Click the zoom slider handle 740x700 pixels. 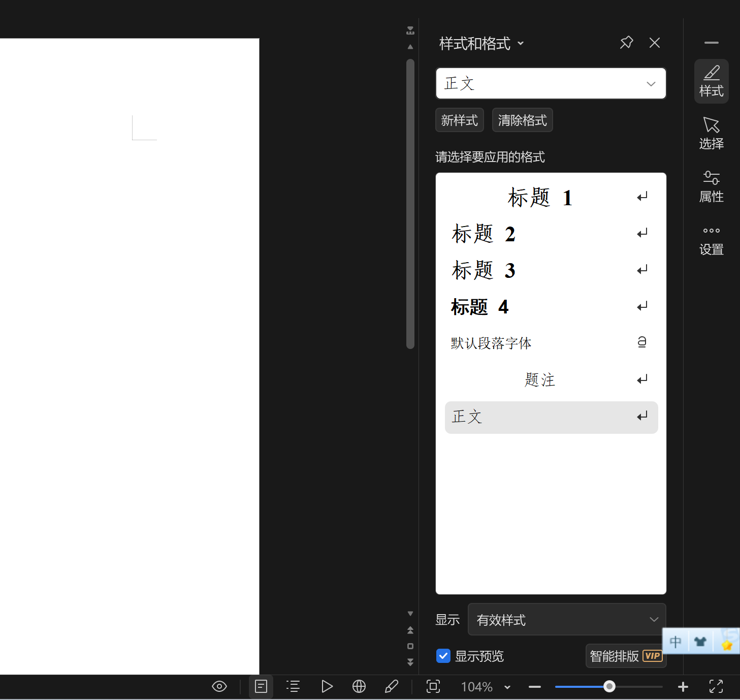[609, 687]
